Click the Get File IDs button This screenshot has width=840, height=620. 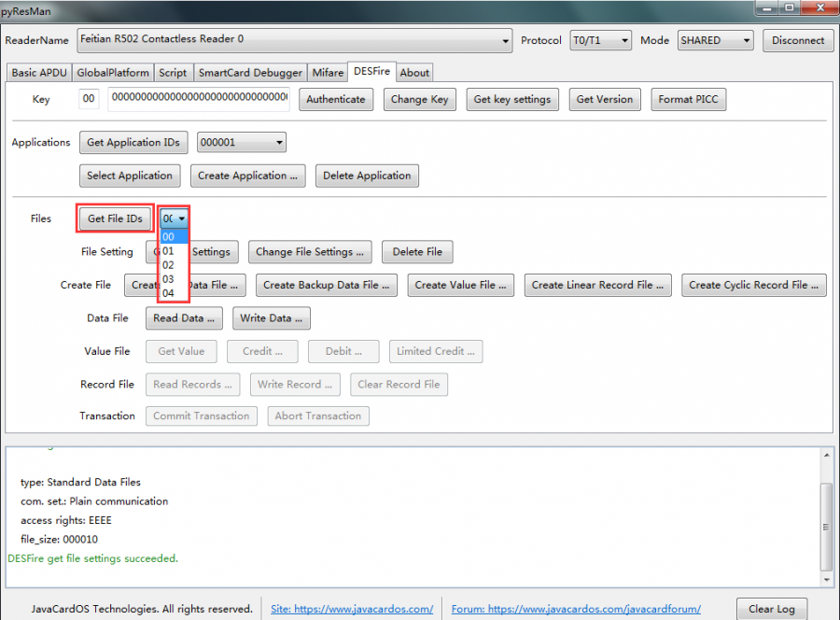point(115,218)
